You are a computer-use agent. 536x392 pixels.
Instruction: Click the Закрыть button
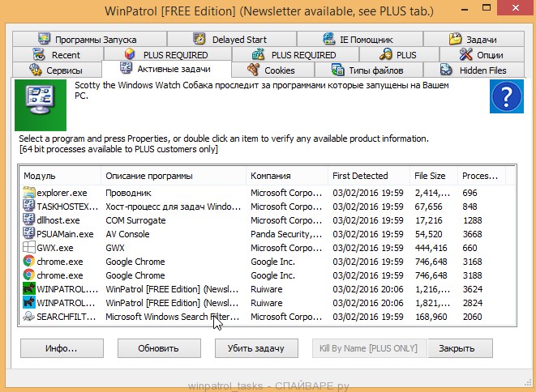point(460,348)
